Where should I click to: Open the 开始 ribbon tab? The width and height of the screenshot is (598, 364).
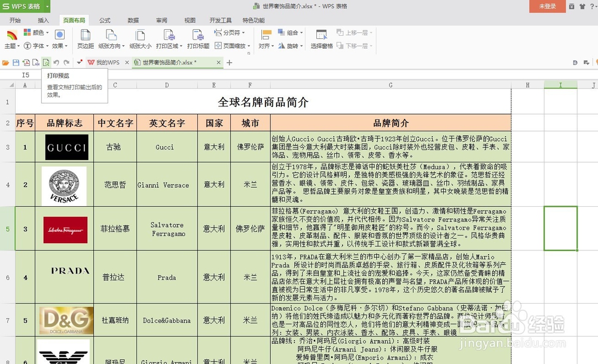coord(16,20)
